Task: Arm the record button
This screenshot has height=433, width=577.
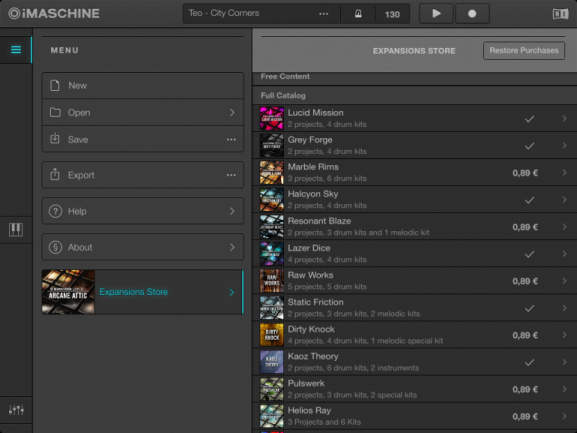Action: coord(472,14)
